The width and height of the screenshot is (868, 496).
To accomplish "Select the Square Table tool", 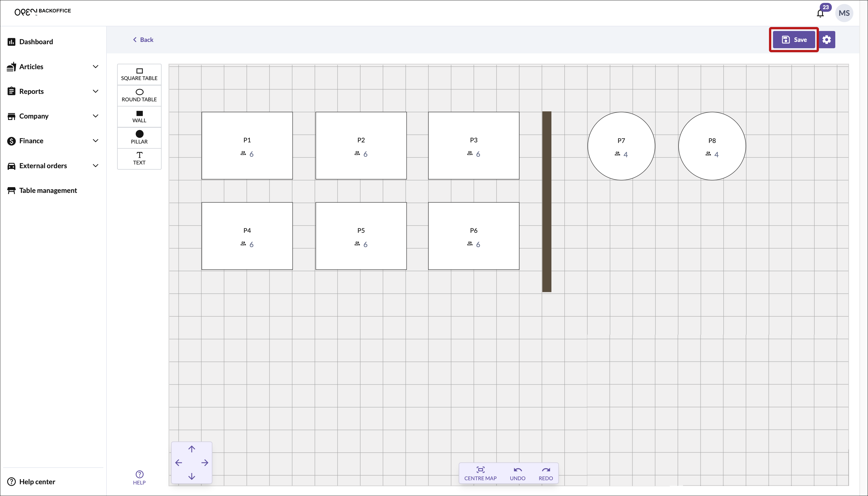I will pos(139,74).
